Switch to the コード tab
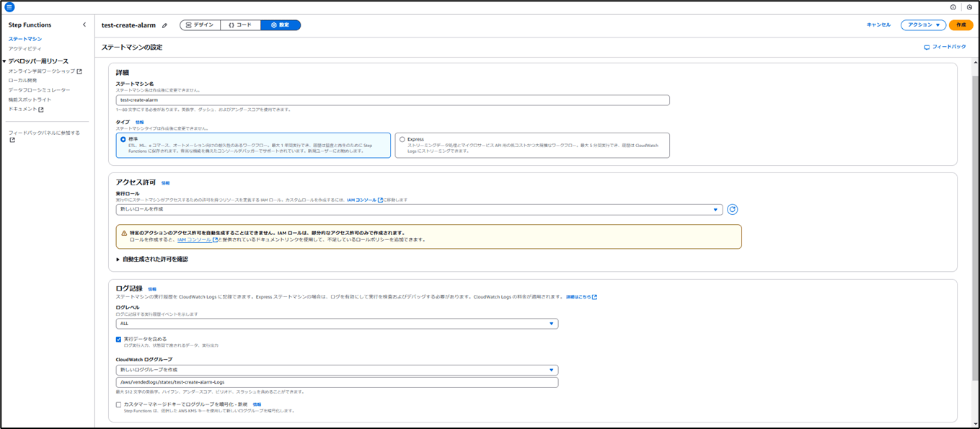Image resolution: width=980 pixels, height=429 pixels. [x=240, y=25]
